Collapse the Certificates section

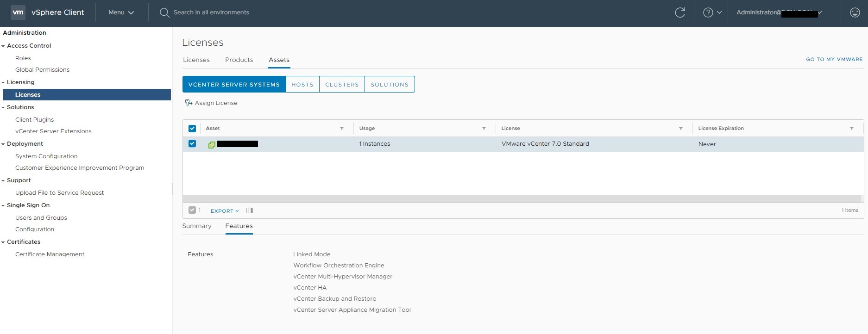tap(3, 242)
